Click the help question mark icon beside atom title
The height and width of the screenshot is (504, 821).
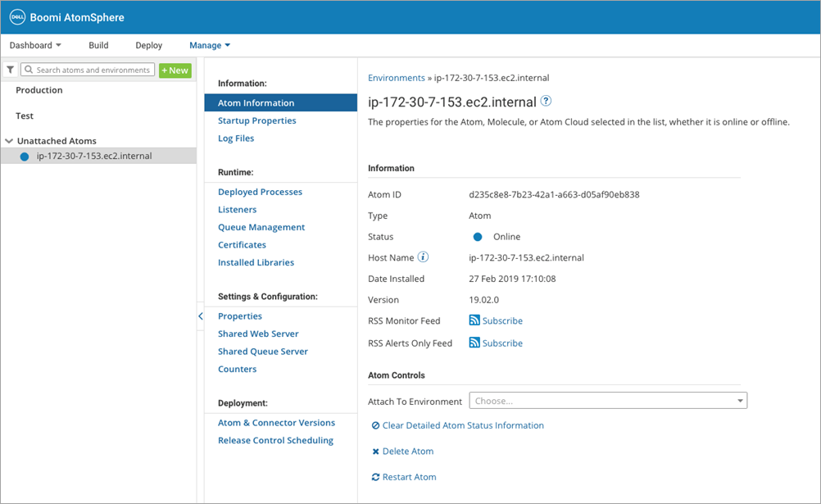[x=546, y=101]
